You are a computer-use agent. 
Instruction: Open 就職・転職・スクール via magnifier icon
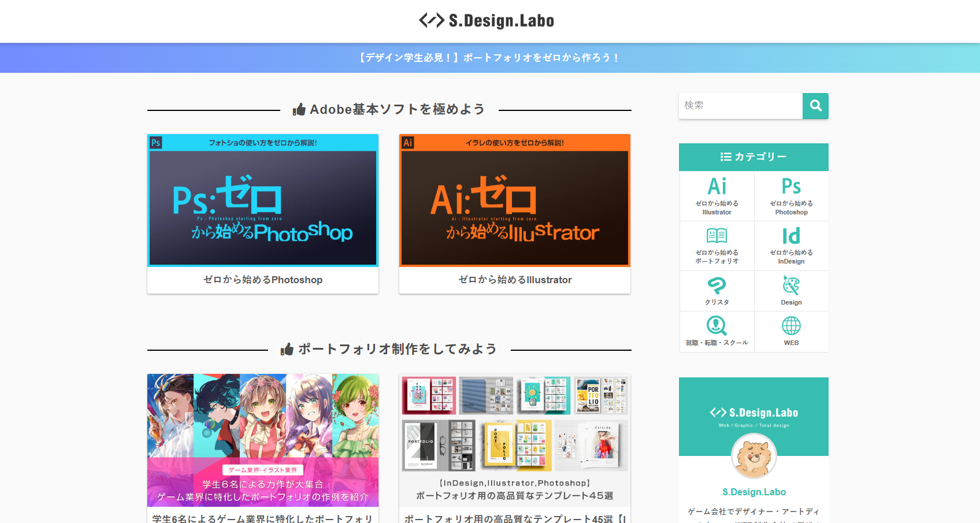point(717,327)
